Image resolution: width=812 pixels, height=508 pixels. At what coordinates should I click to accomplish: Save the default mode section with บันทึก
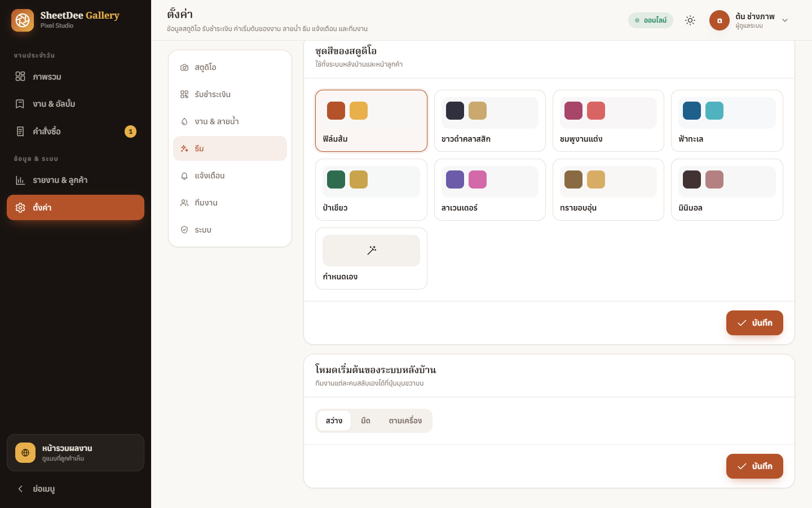754,466
